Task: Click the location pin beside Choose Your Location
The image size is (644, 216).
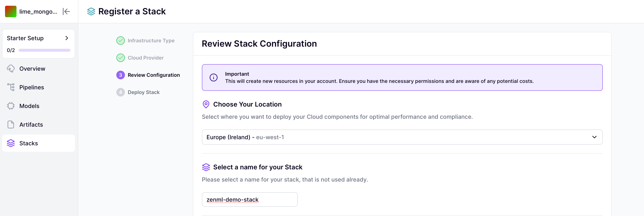Action: pyautogui.click(x=206, y=104)
